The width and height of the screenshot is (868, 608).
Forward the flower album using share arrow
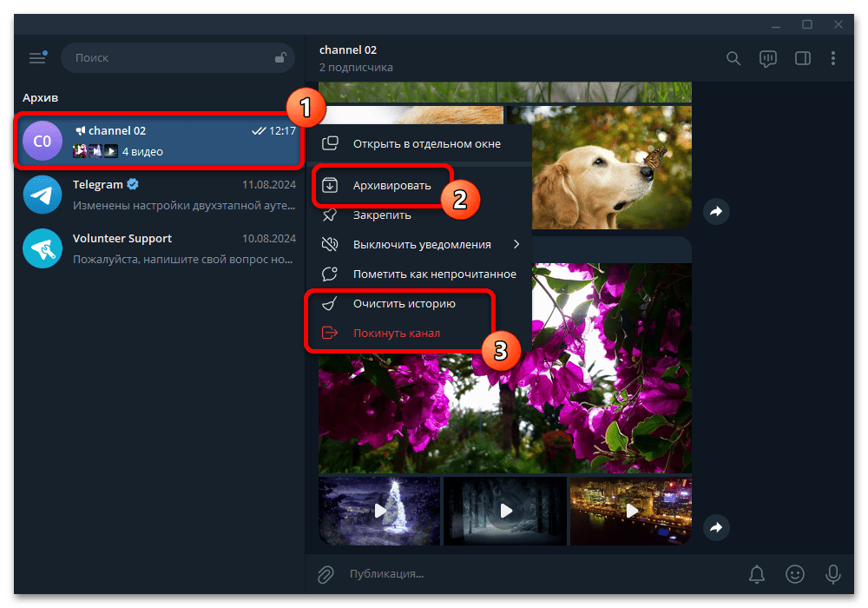click(x=716, y=526)
